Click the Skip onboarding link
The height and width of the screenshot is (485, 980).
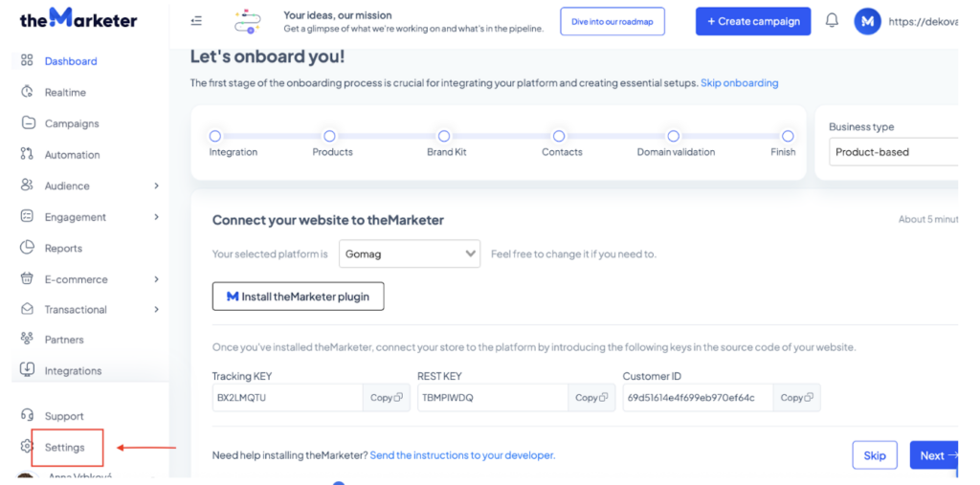pyautogui.click(x=739, y=83)
